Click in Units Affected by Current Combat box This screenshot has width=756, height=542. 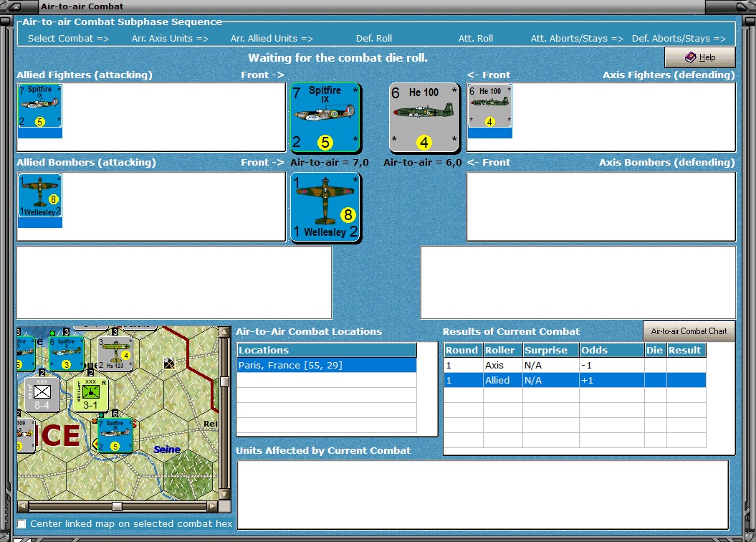(x=483, y=495)
